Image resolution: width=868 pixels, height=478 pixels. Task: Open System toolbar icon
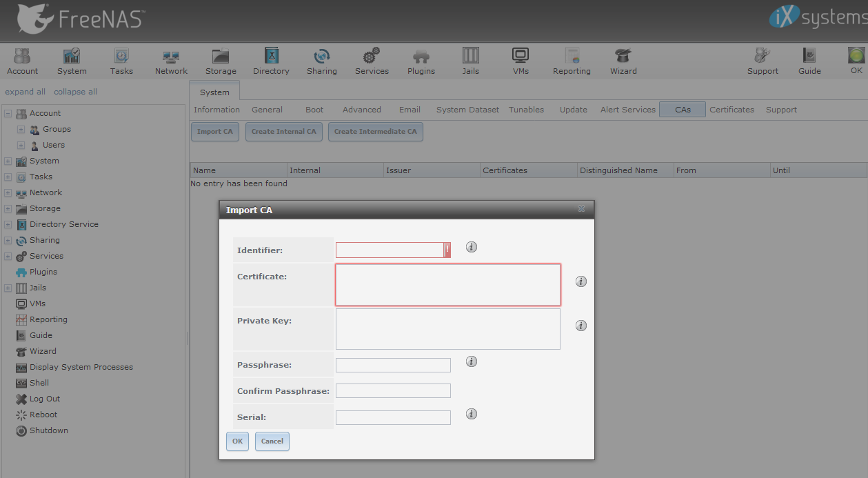[x=72, y=61]
